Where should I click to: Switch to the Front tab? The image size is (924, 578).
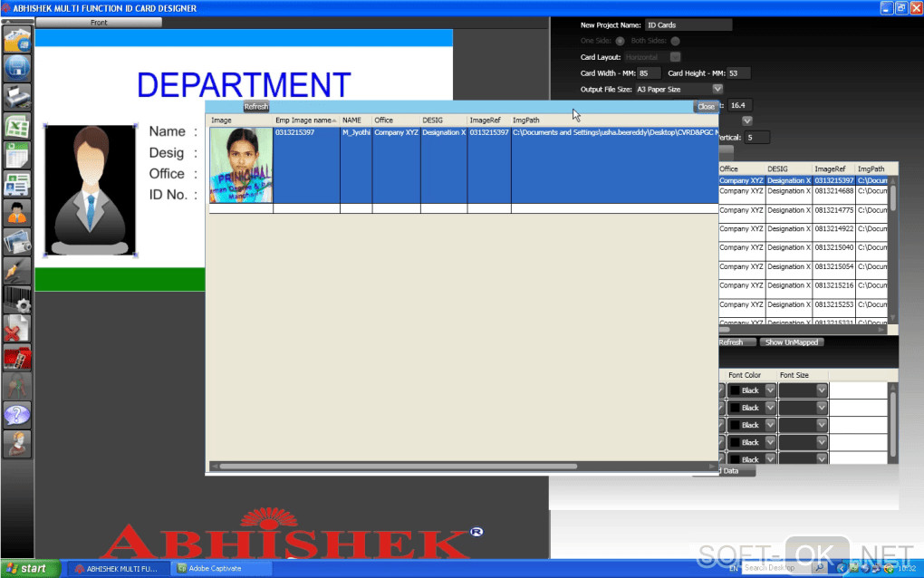pyautogui.click(x=99, y=23)
